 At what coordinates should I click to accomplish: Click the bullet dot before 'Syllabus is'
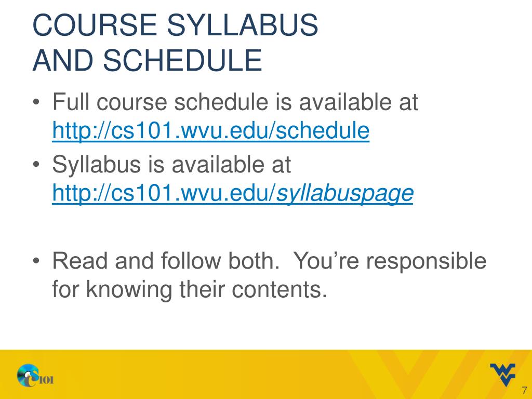coord(36,165)
